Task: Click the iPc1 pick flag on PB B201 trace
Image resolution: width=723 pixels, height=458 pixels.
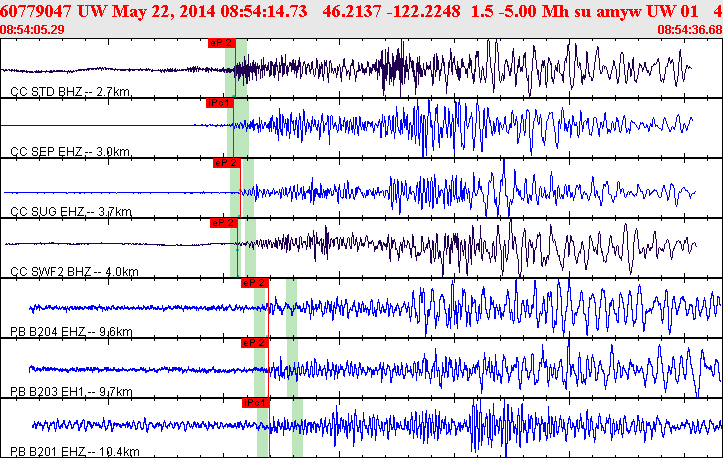Action: click(x=255, y=403)
